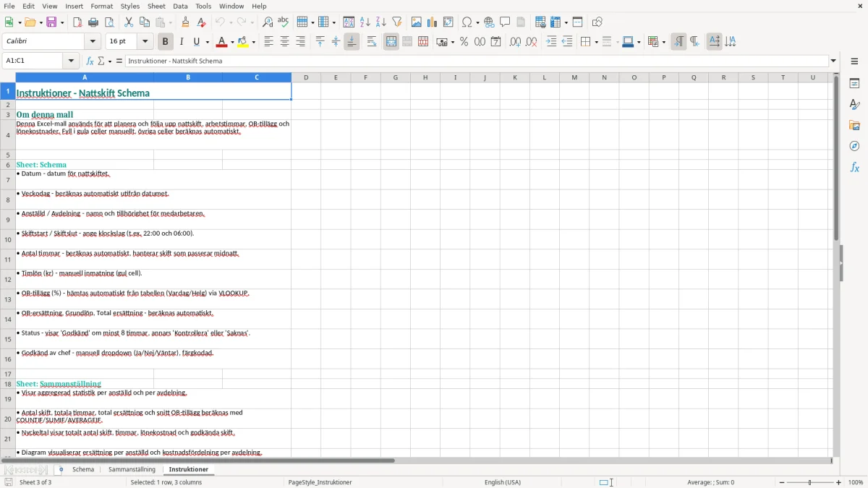Select row 12 header

(x=7, y=279)
